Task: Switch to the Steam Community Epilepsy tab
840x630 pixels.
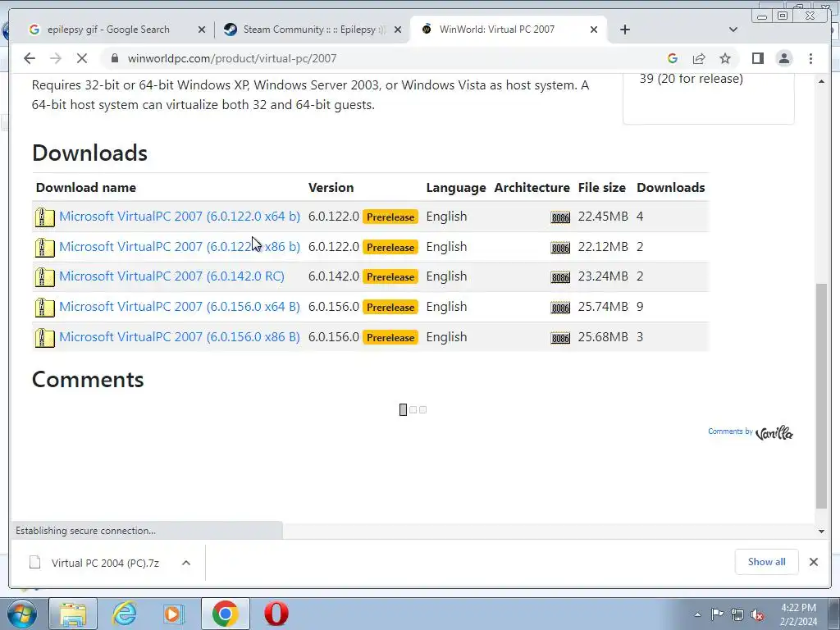Action: point(313,30)
